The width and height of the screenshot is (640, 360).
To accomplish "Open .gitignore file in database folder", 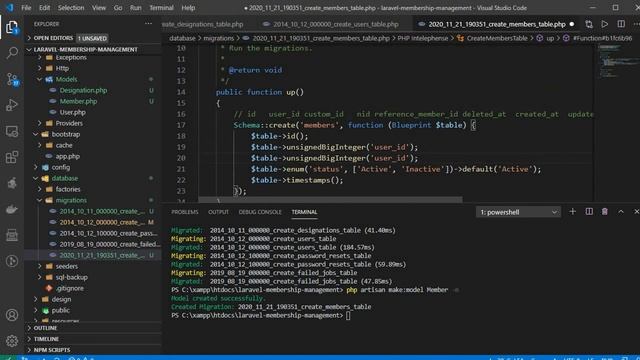I will click(70, 289).
